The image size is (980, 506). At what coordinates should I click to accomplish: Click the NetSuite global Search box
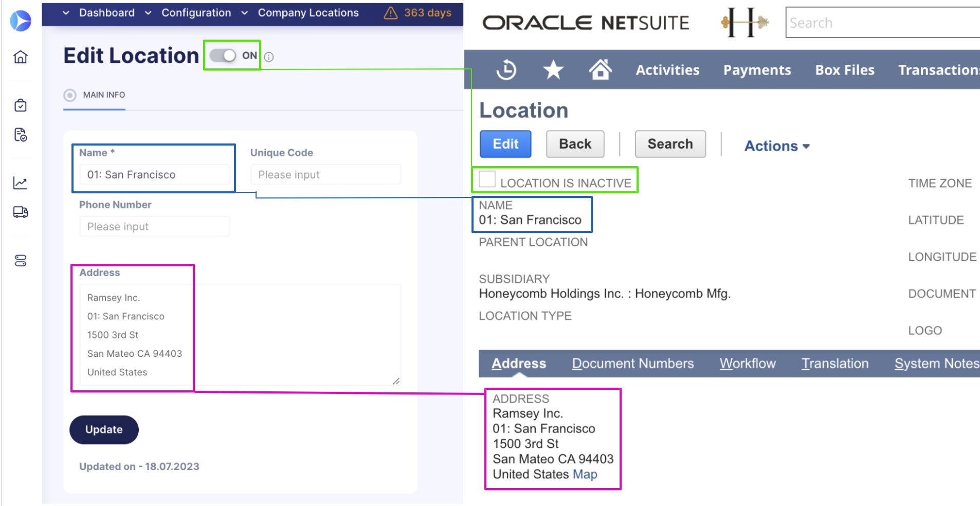882,23
